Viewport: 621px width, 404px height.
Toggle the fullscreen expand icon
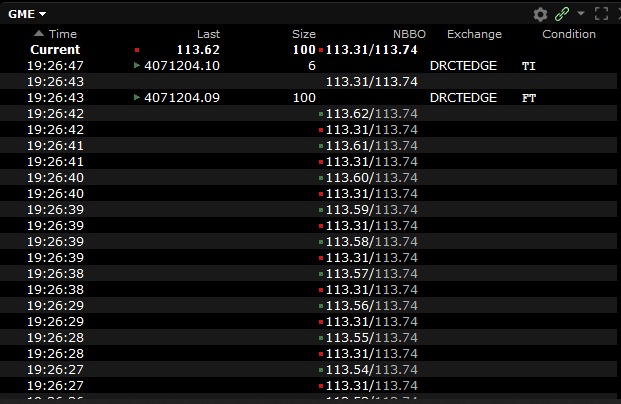(602, 14)
